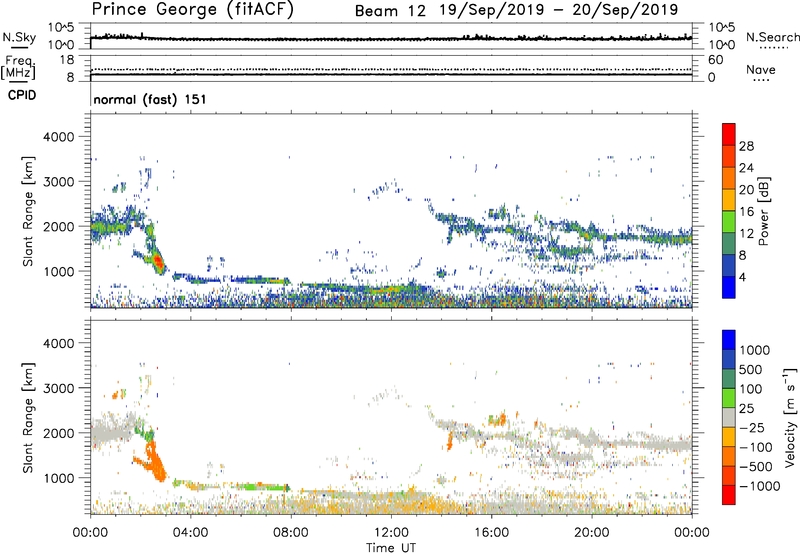Click the "Power [dB]" colorbar label
800x554 pixels.
pyautogui.click(x=764, y=211)
